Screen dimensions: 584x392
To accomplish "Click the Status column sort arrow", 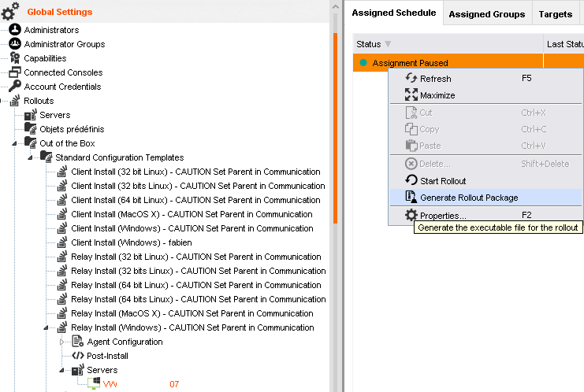I will tap(388, 44).
